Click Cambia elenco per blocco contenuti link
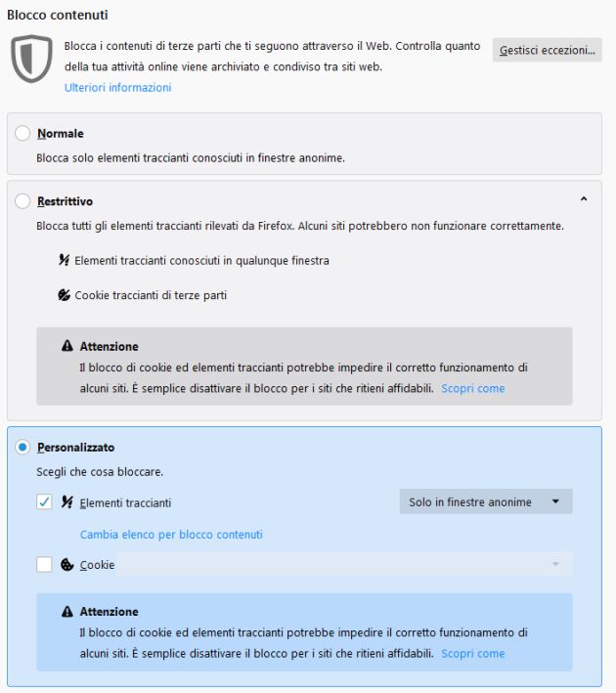This screenshot has width=616, height=693. click(171, 535)
